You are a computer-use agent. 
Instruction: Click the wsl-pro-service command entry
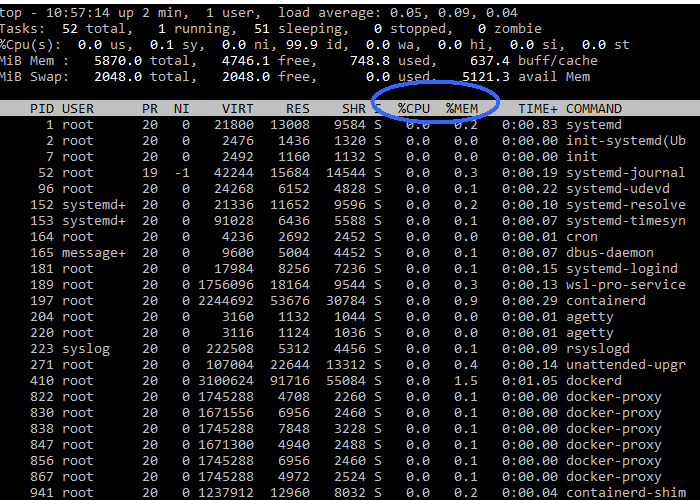tap(625, 285)
